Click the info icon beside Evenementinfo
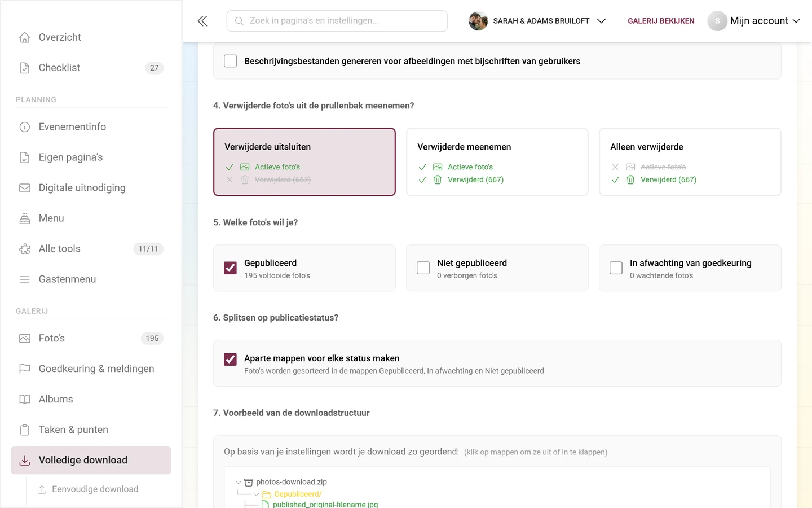The height and width of the screenshot is (508, 812). [x=25, y=127]
